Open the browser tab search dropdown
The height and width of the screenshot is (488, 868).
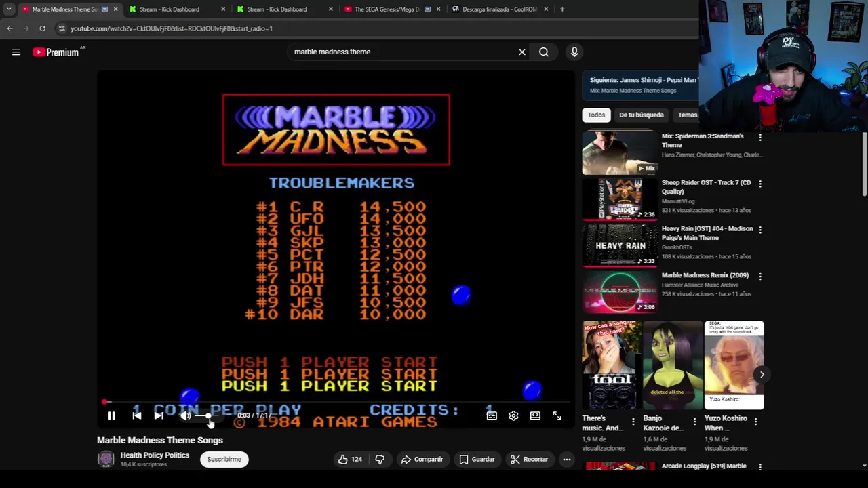9,9
